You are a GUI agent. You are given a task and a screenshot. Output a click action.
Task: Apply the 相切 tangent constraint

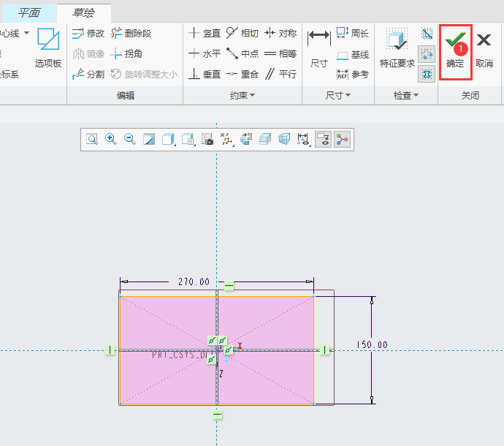coord(242,33)
